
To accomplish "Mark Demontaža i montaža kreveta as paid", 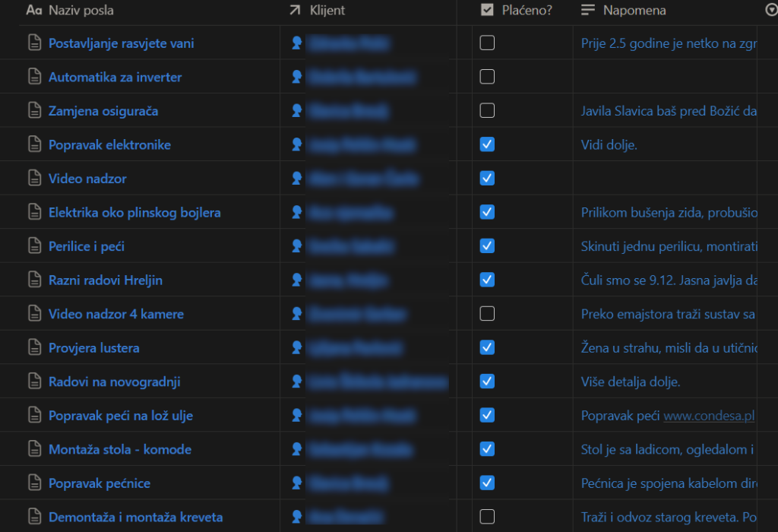I will pos(487,517).
